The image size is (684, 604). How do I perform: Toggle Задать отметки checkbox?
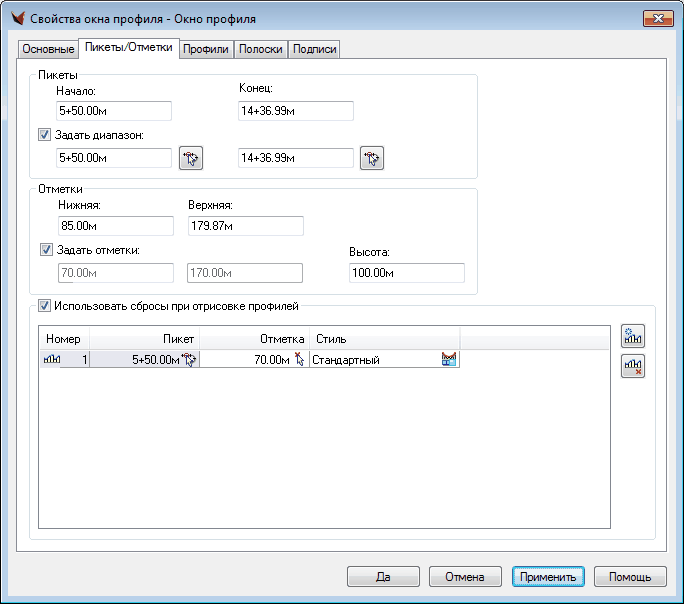[45, 250]
